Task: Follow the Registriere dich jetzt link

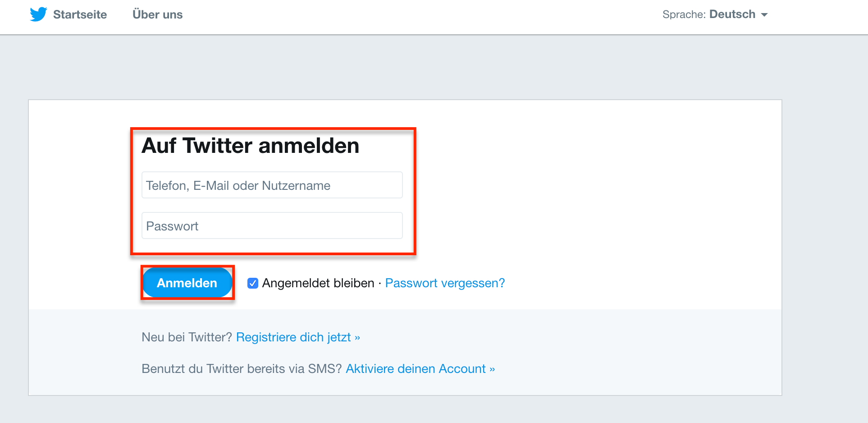Action: pos(293,337)
